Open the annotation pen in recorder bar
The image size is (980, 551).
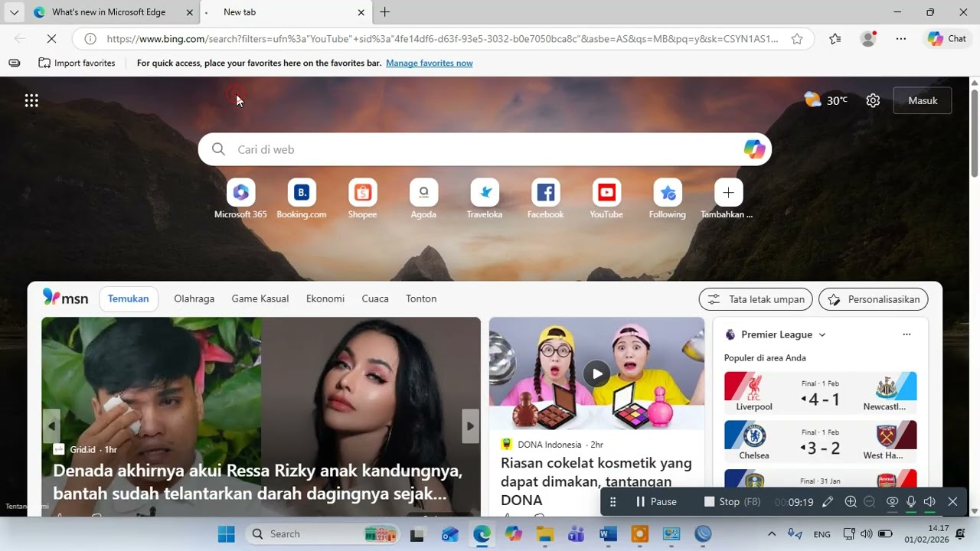click(828, 502)
